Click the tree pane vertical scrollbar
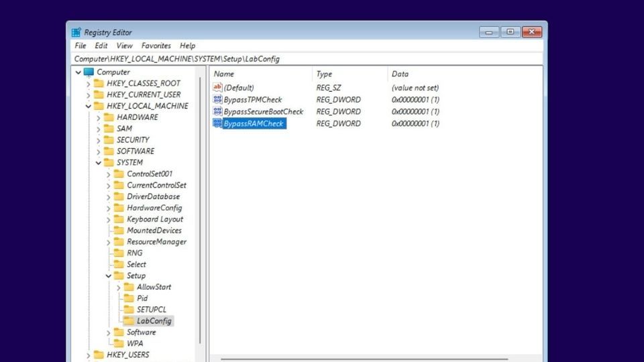This screenshot has width=644, height=362. [x=201, y=209]
